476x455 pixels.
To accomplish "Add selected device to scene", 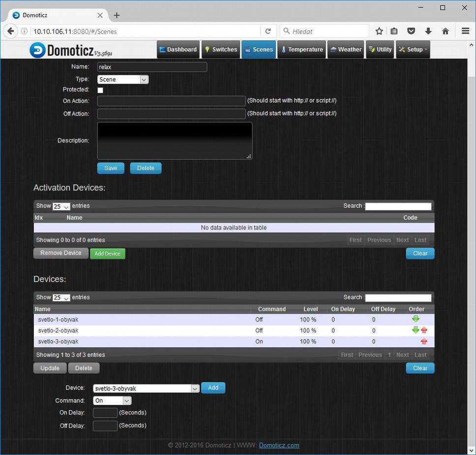I will [x=213, y=388].
